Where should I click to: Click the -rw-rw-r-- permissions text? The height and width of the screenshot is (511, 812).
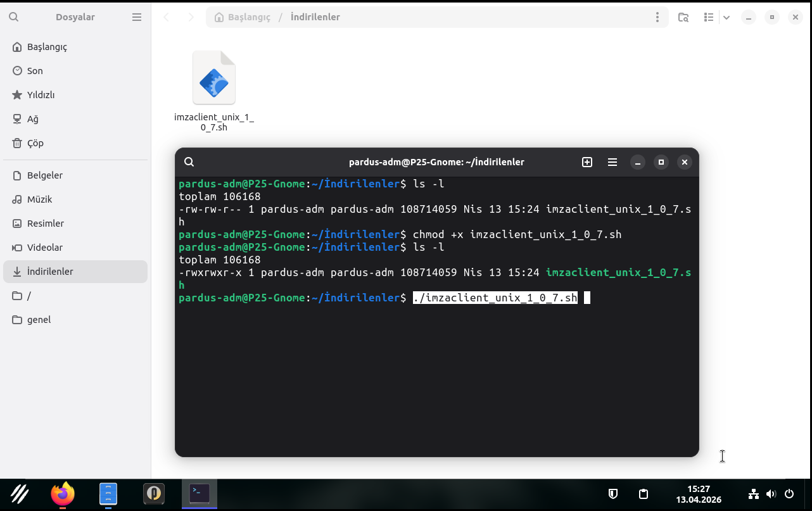pos(210,209)
